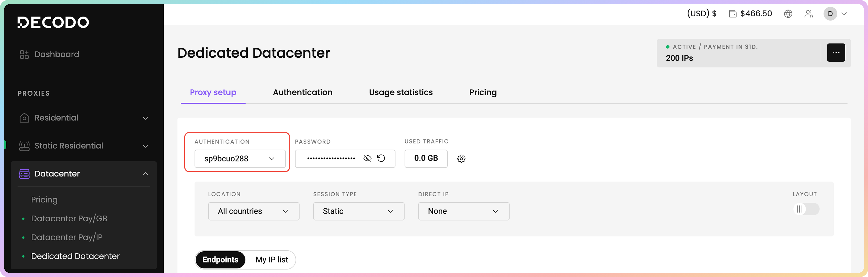Open used traffic settings gear
868x277 pixels.
point(461,159)
